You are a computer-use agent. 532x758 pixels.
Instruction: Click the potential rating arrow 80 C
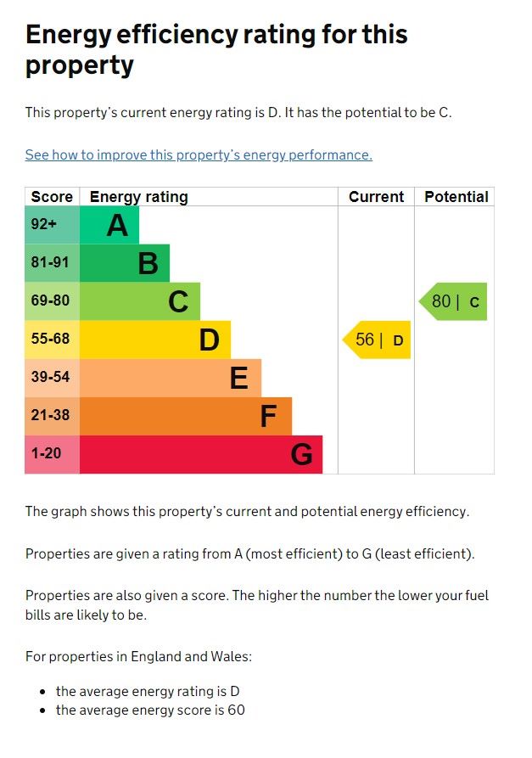455,301
